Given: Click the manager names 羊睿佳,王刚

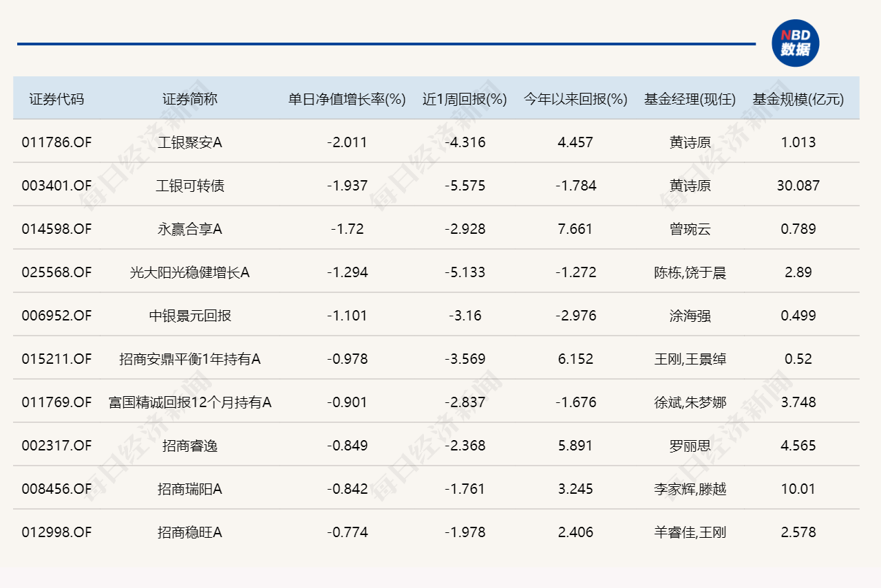Looking at the screenshot, I should [x=690, y=532].
